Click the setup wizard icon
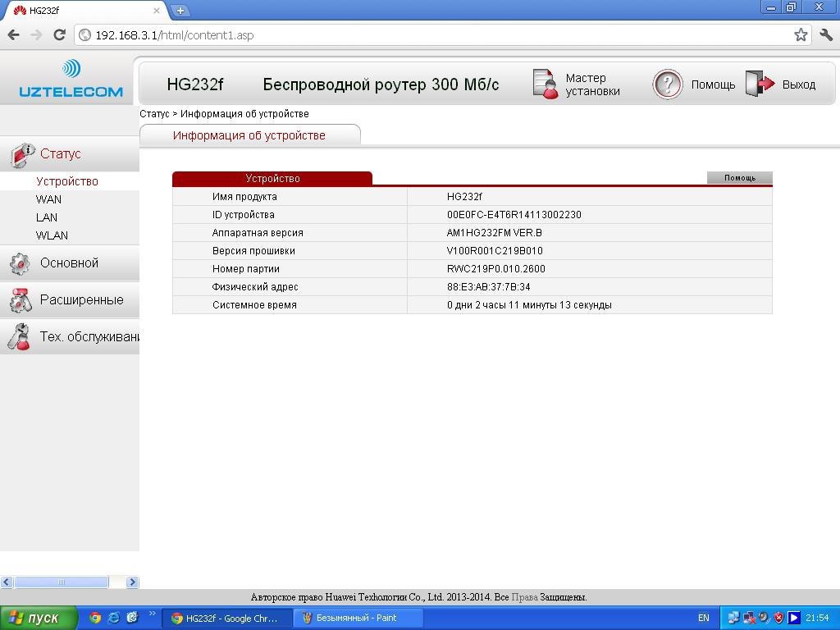The height and width of the screenshot is (630, 840). point(546,84)
